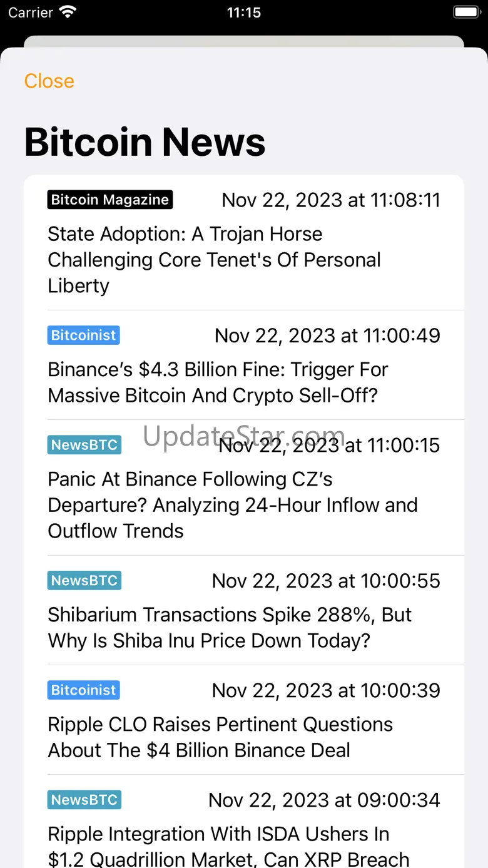The image size is (488, 868).
Task: Tap the 11:00:49 article timestamp
Action: (327, 335)
